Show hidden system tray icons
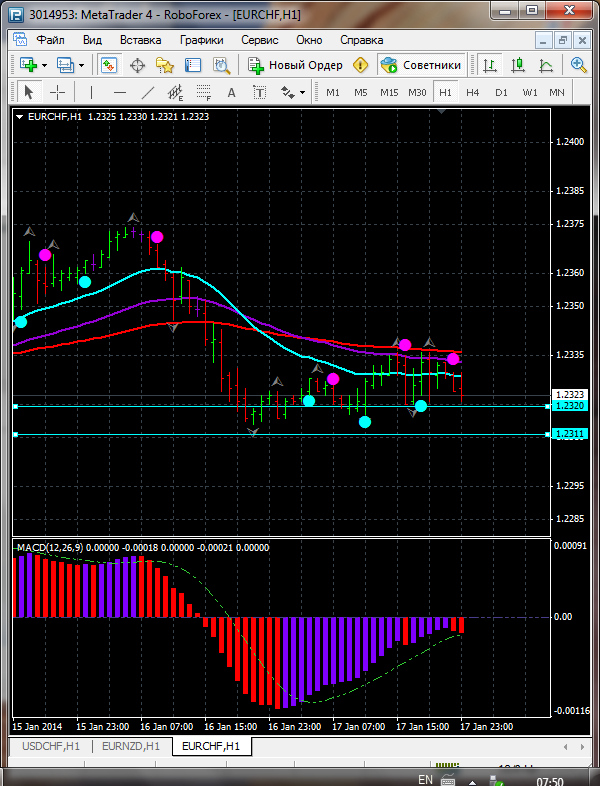 (x=472, y=781)
